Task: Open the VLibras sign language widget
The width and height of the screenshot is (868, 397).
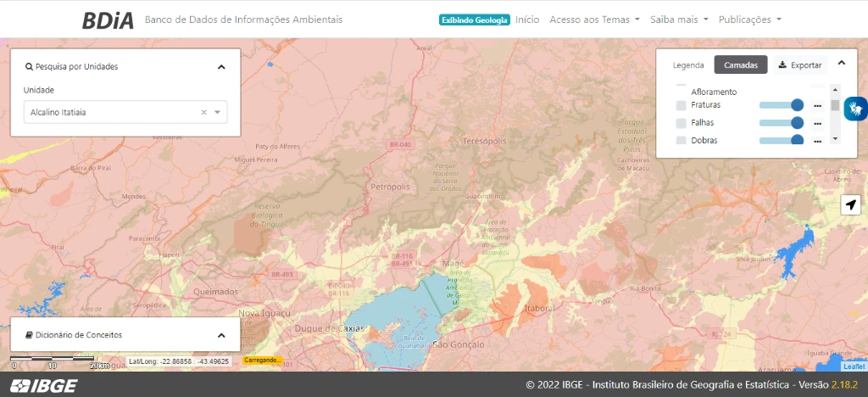Action: [856, 109]
